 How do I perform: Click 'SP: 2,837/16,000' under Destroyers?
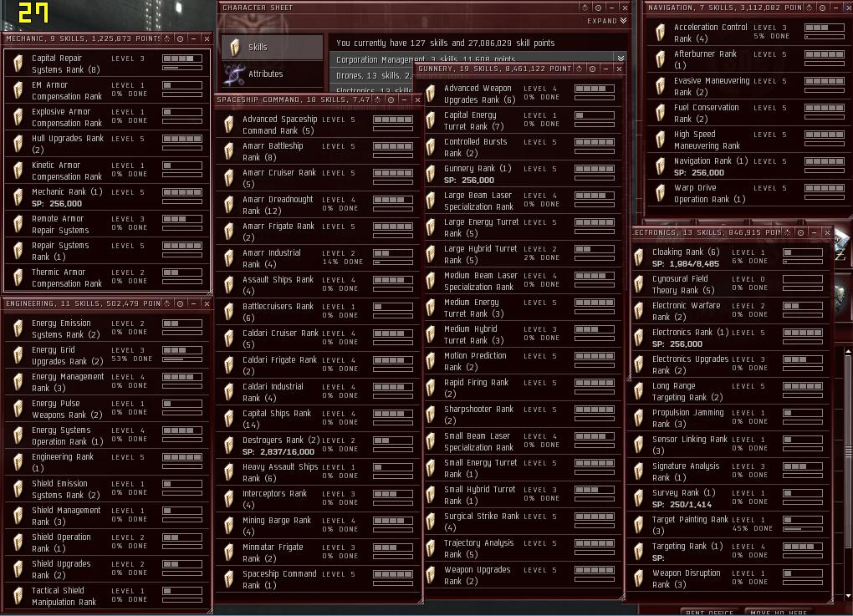278,452
